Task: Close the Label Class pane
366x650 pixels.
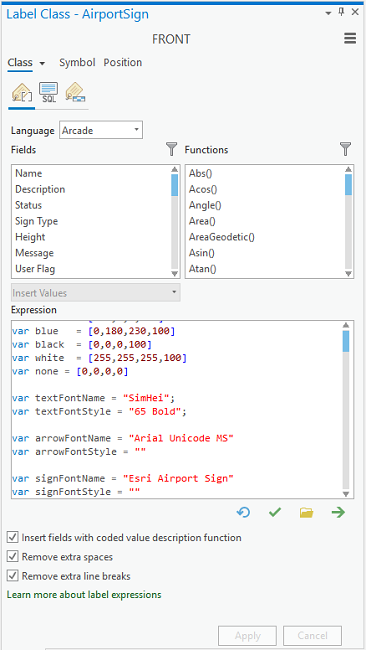Action: coord(355,12)
